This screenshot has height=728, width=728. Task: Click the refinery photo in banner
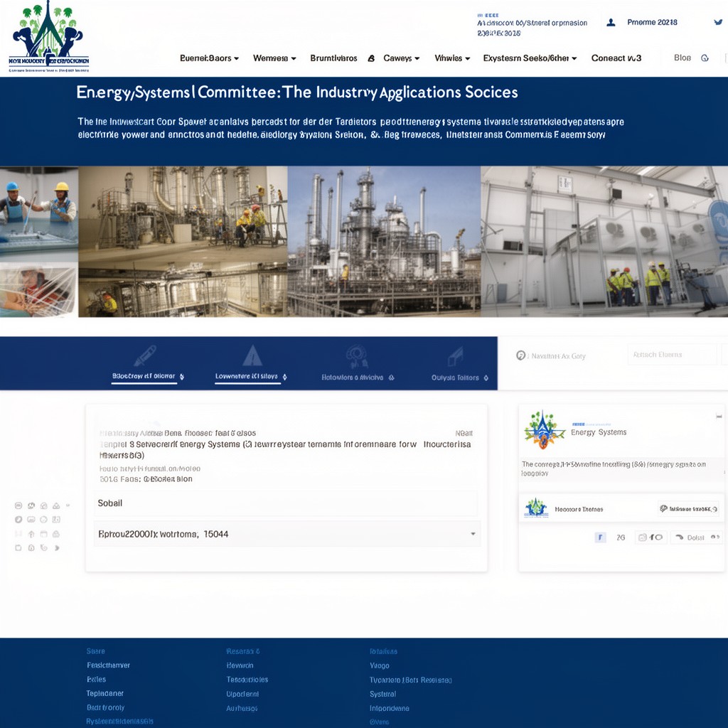[x=384, y=242]
